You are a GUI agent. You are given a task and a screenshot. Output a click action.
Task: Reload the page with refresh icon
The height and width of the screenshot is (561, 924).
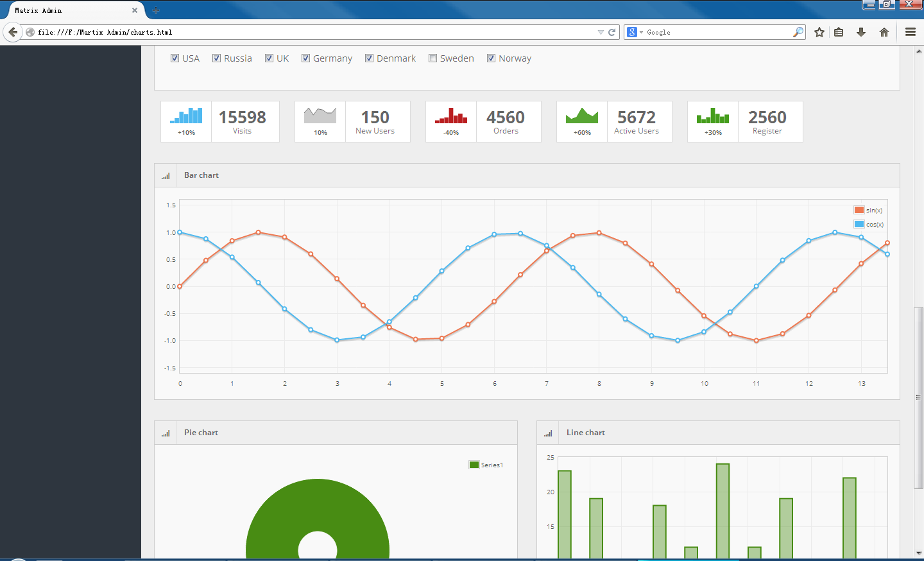pyautogui.click(x=612, y=32)
